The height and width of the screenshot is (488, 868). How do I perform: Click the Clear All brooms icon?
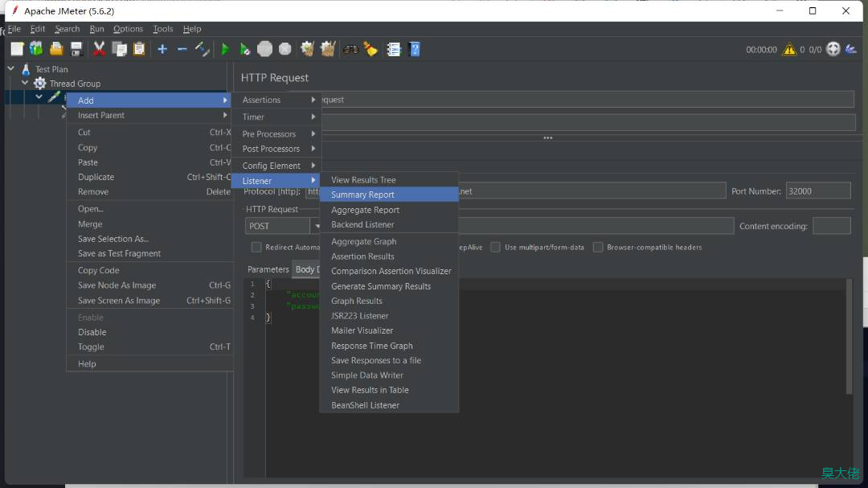[328, 49]
